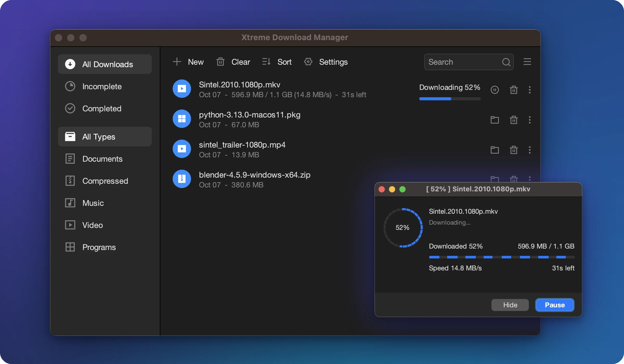The image size is (624, 364).
Task: Select the All Types filter
Action: [x=105, y=136]
